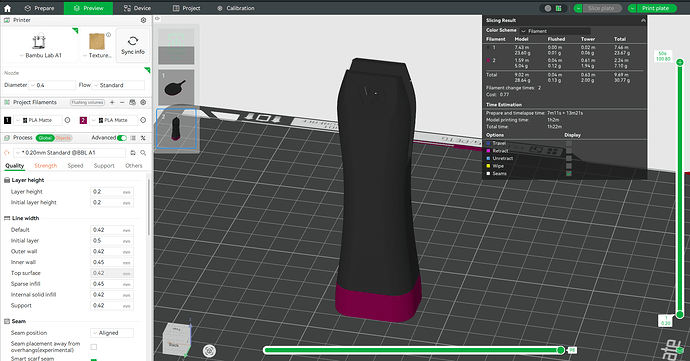Open the Calibration tab
Viewport: 690px width, 361px height.
[236, 8]
